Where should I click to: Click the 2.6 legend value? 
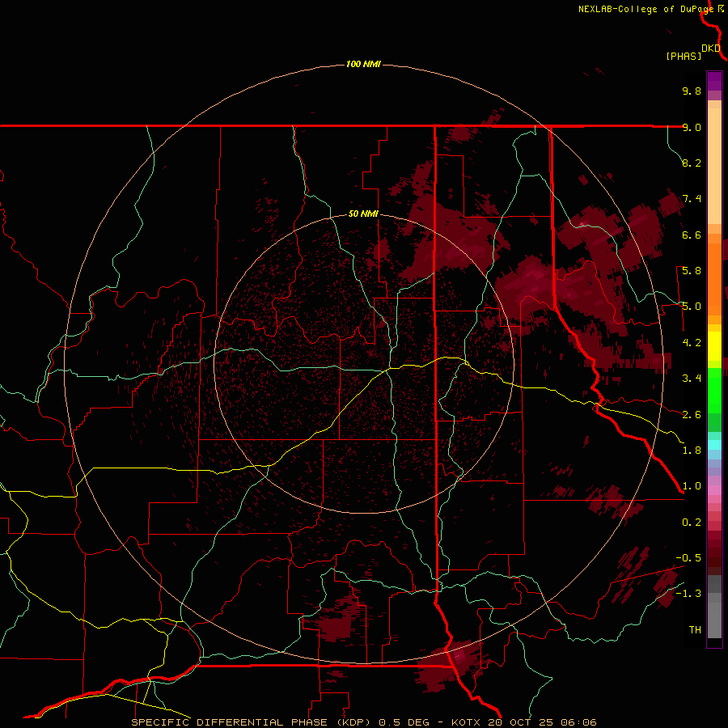coord(692,415)
